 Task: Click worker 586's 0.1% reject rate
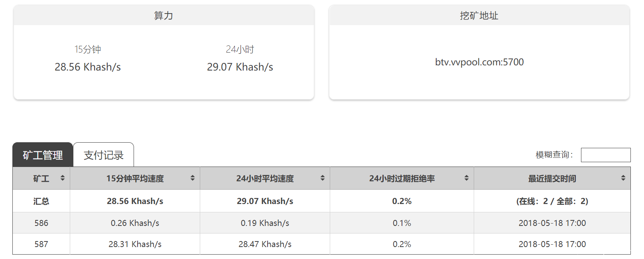click(x=402, y=223)
